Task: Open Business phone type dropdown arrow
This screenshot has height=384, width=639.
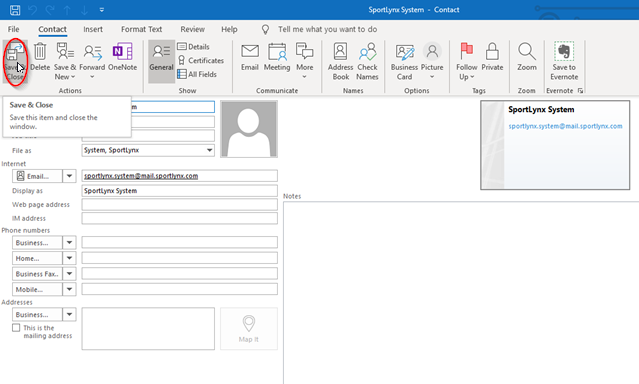Action: [69, 243]
